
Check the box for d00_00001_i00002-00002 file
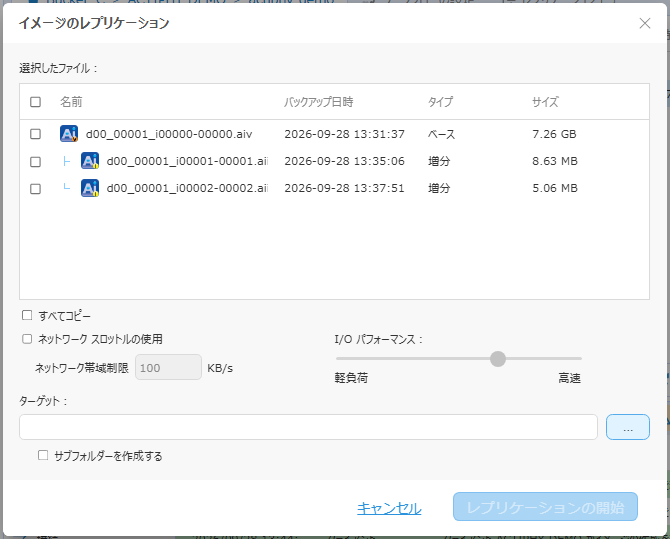pos(35,189)
